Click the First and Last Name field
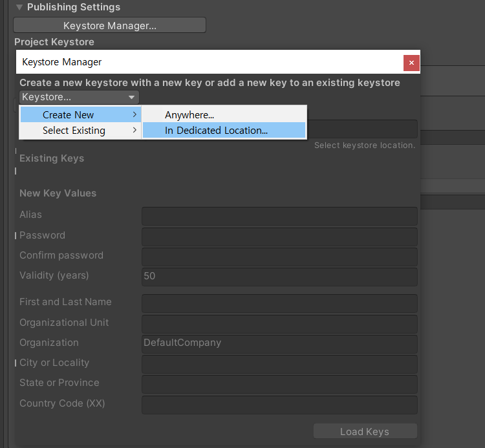The image size is (485, 448). click(279, 303)
